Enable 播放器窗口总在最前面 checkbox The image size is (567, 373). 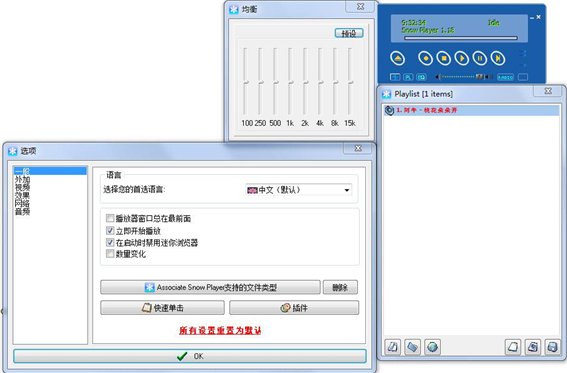110,218
